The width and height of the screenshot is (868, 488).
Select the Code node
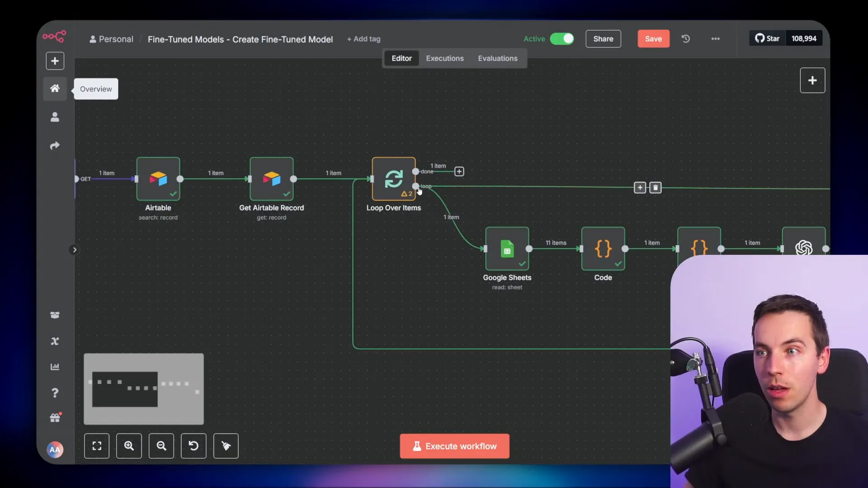click(x=603, y=249)
